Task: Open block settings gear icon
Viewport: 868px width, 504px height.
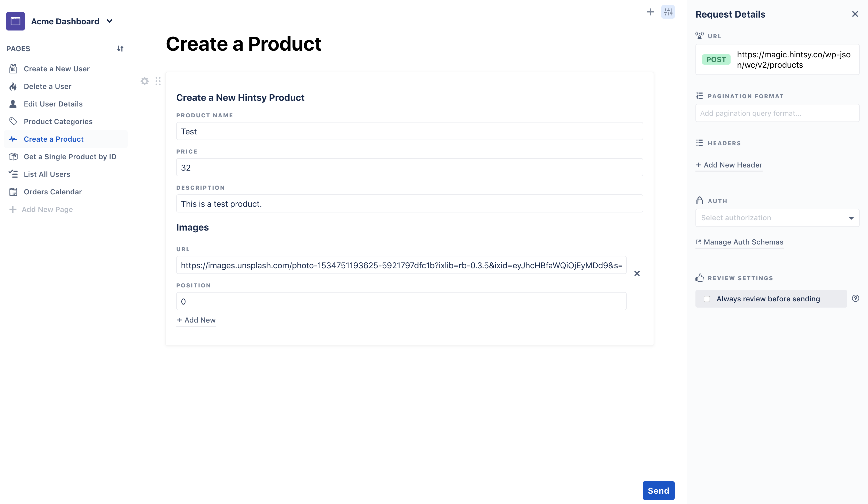Action: click(145, 81)
